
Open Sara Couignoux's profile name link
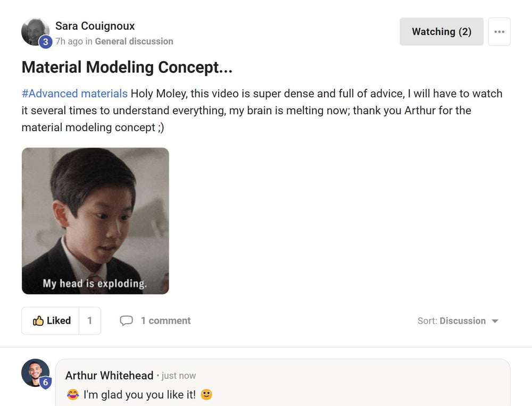click(95, 26)
